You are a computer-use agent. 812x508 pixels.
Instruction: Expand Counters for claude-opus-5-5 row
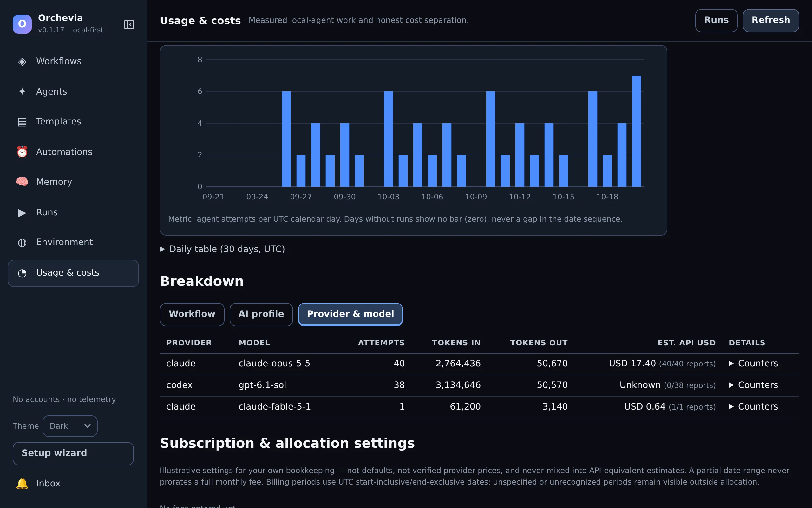coord(753,364)
